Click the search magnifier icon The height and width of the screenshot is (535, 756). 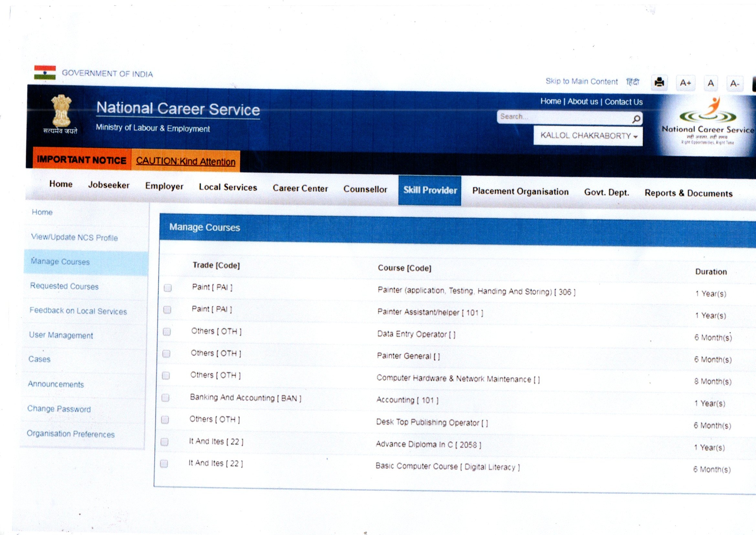click(x=636, y=119)
